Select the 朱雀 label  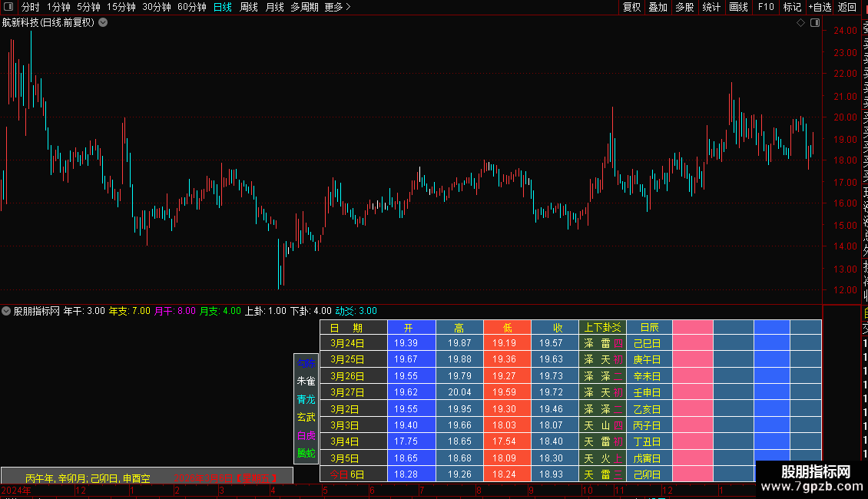click(306, 382)
